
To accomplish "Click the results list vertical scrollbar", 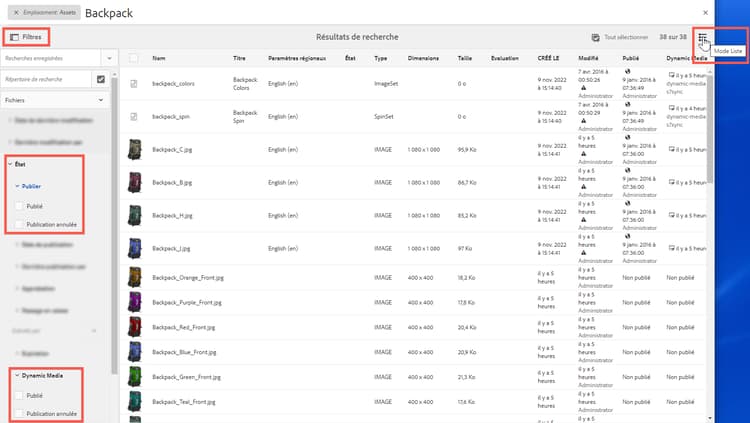I will click(x=710, y=128).
